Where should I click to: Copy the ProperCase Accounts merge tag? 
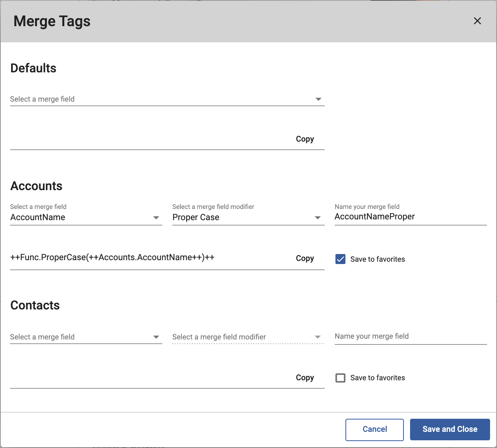pos(305,258)
